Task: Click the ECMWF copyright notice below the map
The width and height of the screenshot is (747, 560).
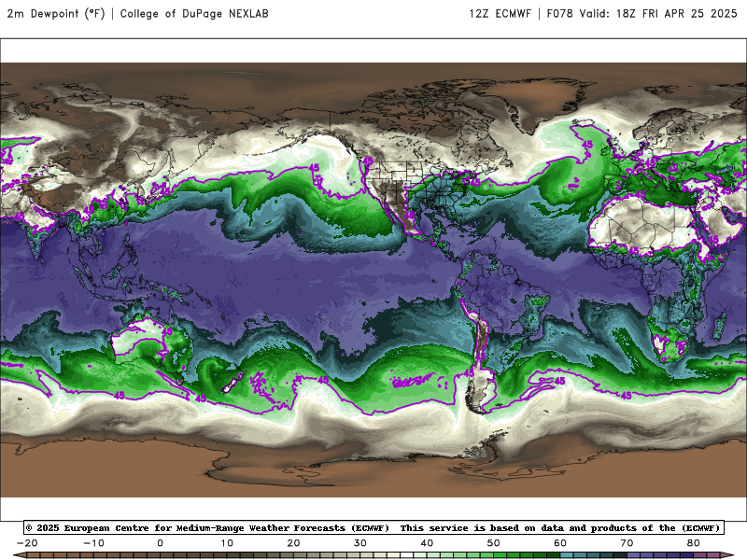Action: [373, 527]
